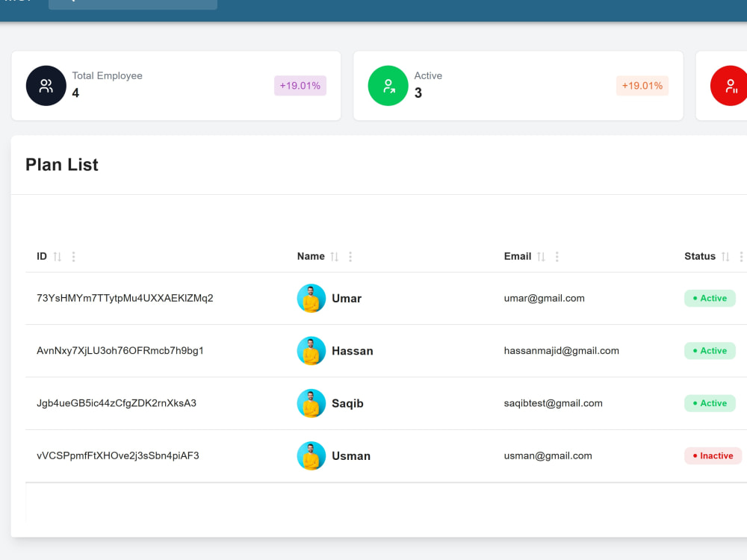Open Email column options menu dots
This screenshot has height=560, width=747.
coord(557,257)
